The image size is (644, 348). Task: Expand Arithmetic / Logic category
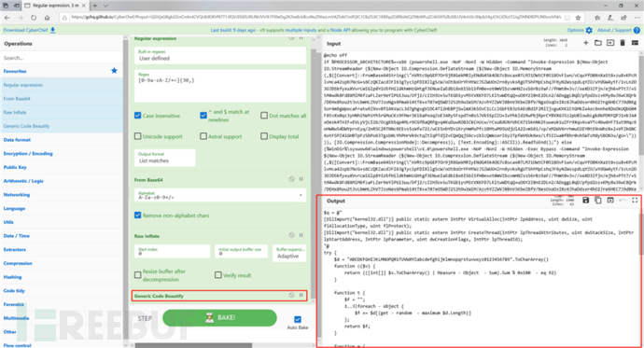click(23, 181)
